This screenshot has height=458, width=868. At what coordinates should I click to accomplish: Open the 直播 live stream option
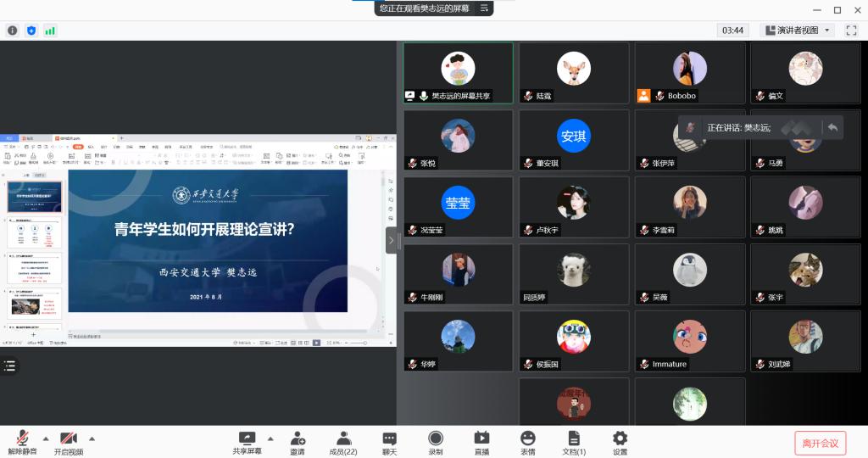coord(481,442)
